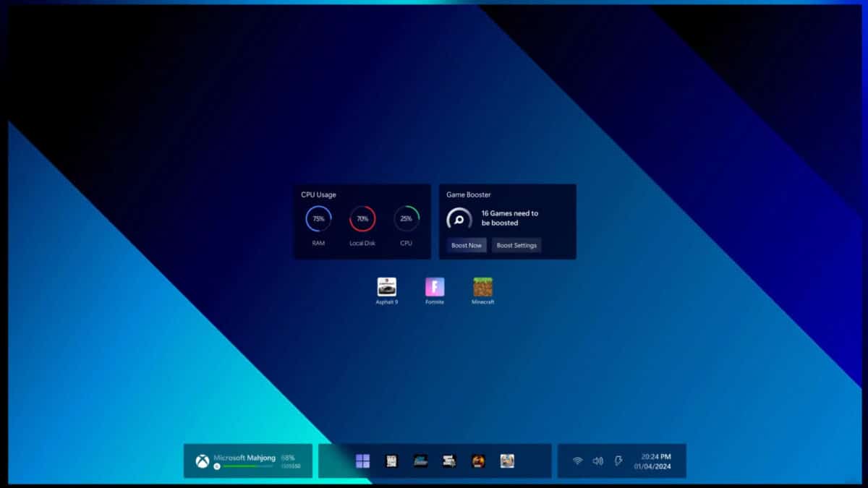Select the Game Booster magnifier icon
Viewport: 868px width, 488px height.
point(458,218)
